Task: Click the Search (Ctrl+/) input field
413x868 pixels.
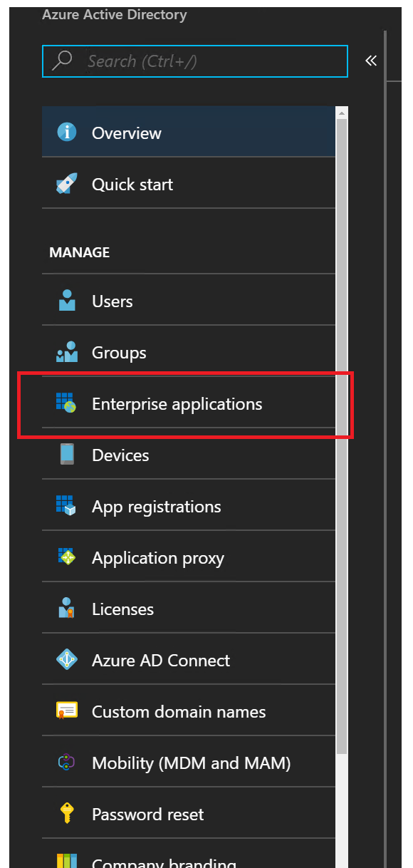Action: (x=195, y=61)
